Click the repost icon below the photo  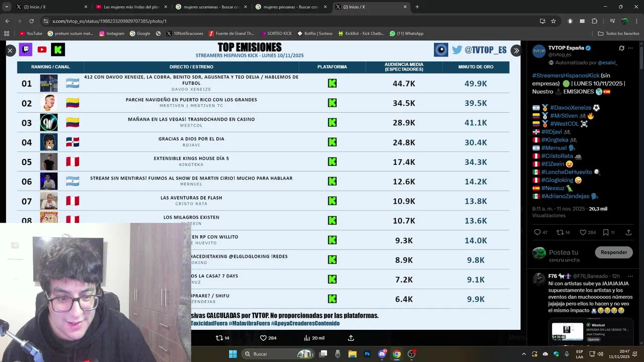(219, 338)
